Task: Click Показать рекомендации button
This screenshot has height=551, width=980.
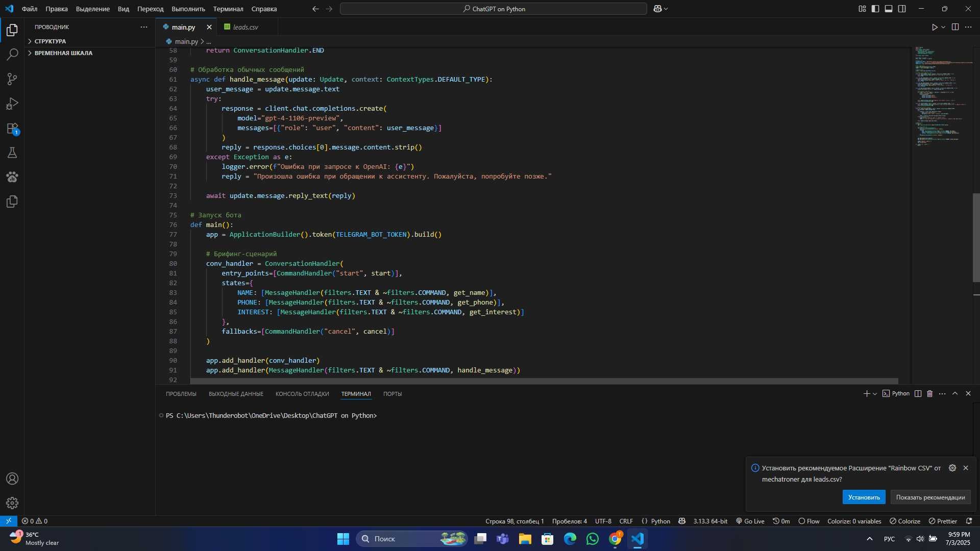Action: click(x=930, y=497)
